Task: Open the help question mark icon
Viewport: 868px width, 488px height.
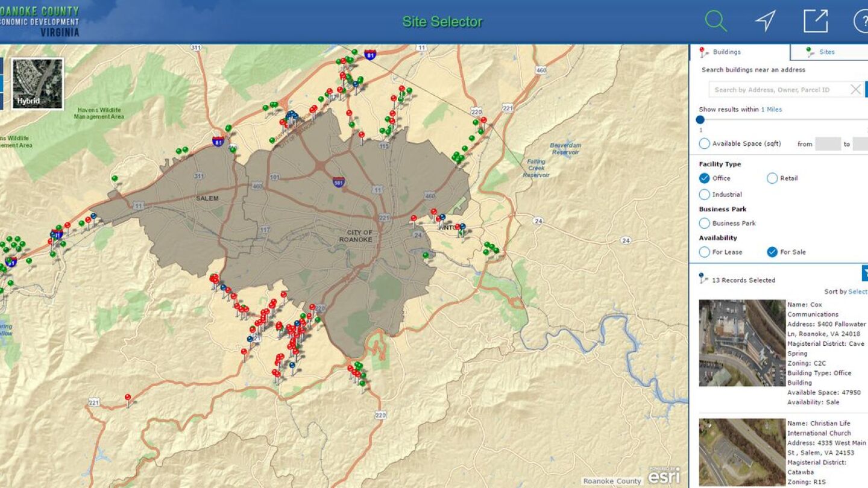Action: (x=861, y=21)
